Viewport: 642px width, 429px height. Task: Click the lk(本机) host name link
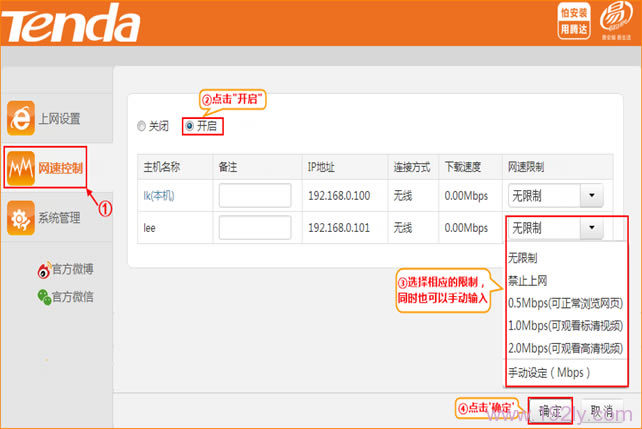click(160, 196)
